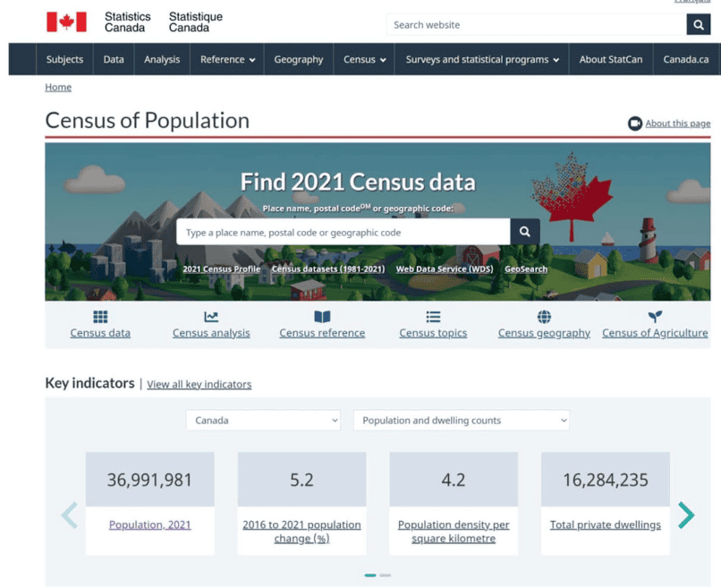Open the 2021 Census Profile link
This screenshot has height=588, width=721.
pyautogui.click(x=222, y=269)
